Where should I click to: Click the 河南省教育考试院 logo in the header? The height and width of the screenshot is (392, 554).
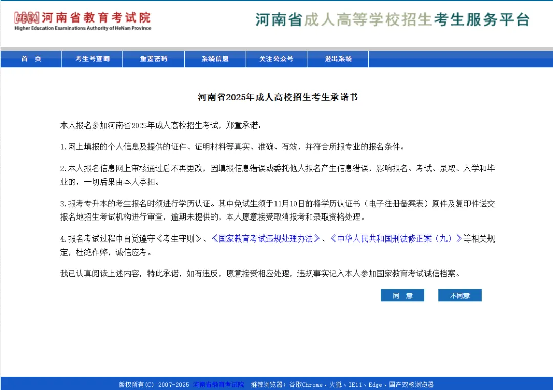tap(83, 21)
